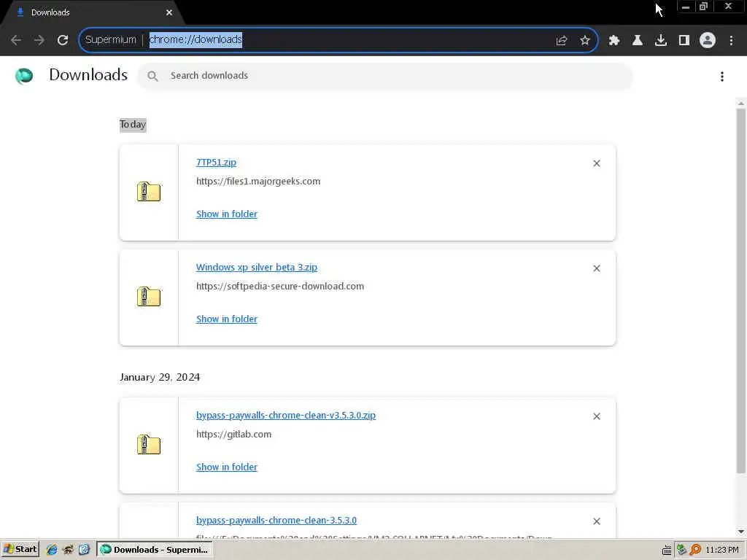747x560 pixels.
Task: Open the profile avatar menu
Action: (708, 41)
